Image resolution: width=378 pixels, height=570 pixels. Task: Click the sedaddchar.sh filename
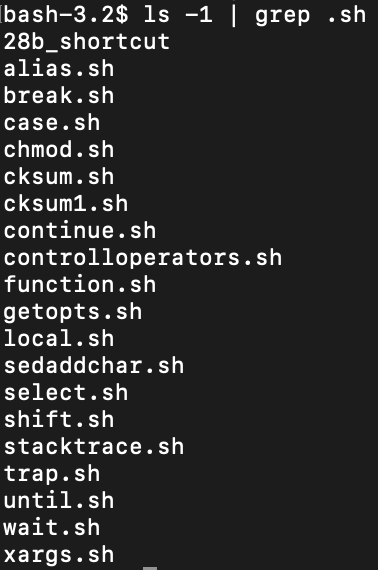(94, 366)
